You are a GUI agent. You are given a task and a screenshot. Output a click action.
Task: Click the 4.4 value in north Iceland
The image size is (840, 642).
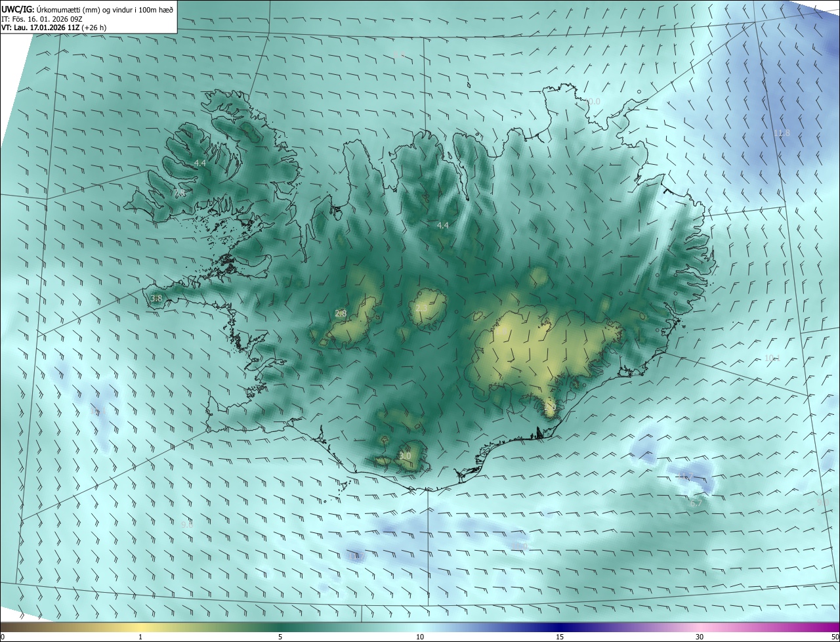point(443,225)
